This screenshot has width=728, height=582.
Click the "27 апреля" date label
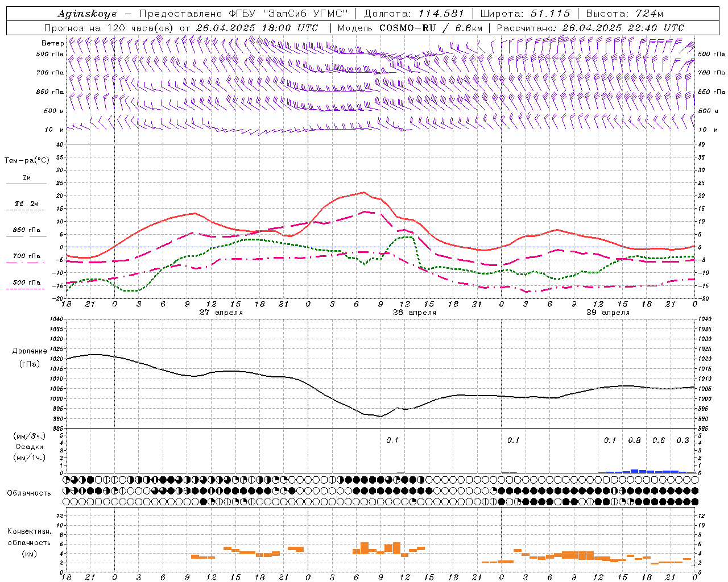(221, 313)
